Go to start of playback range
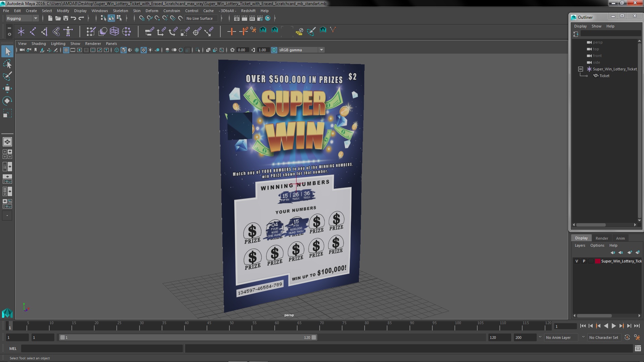 coord(583,326)
